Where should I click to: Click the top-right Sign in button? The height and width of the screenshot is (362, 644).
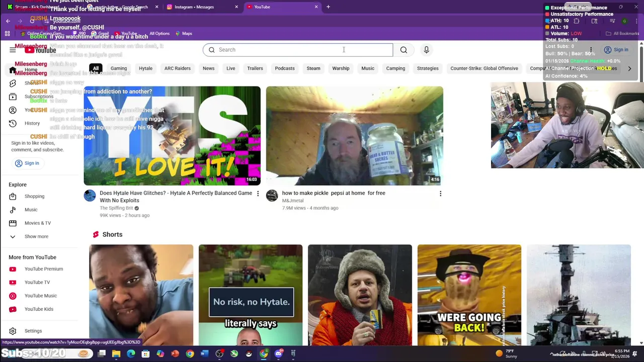616,50
